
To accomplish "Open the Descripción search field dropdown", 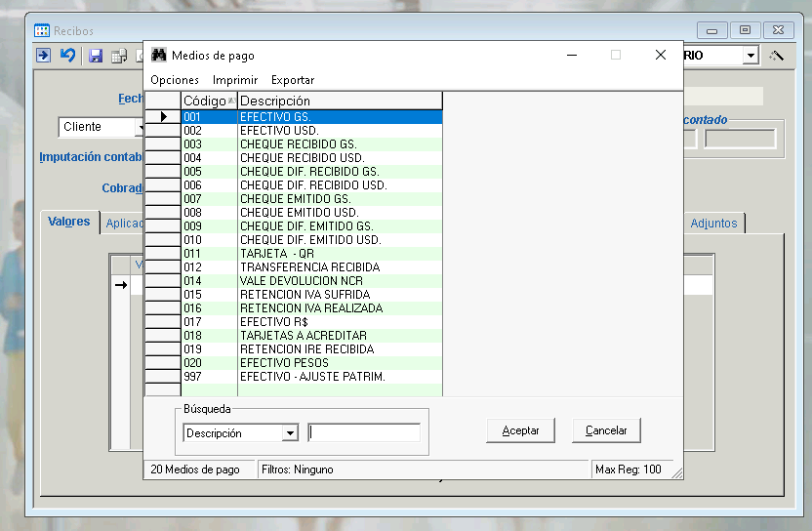I will click(x=290, y=433).
